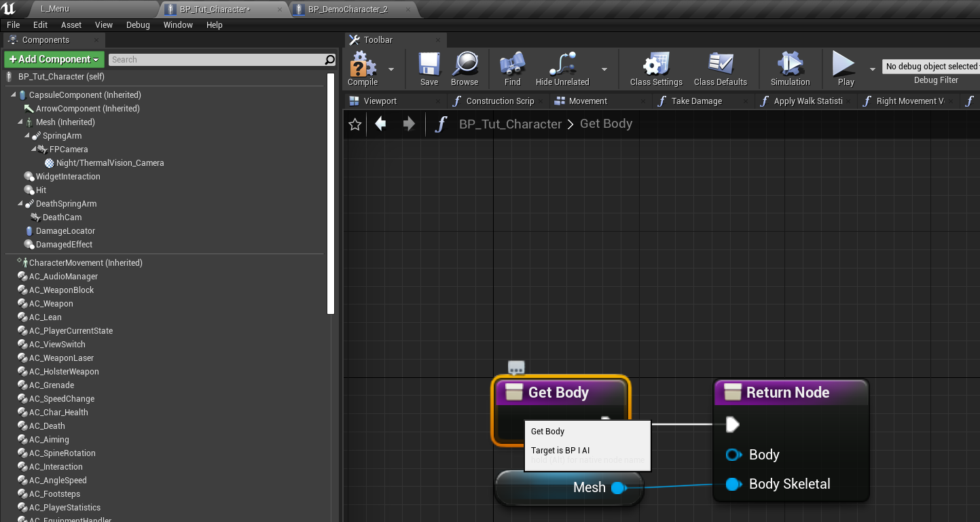Open Class Settings from toolbar
The image size is (980, 522).
pos(656,69)
